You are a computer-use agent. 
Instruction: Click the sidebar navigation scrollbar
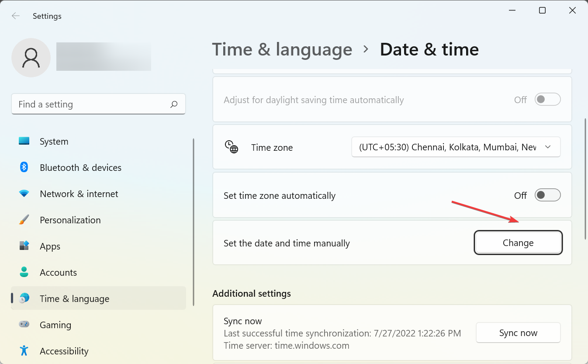click(x=194, y=222)
